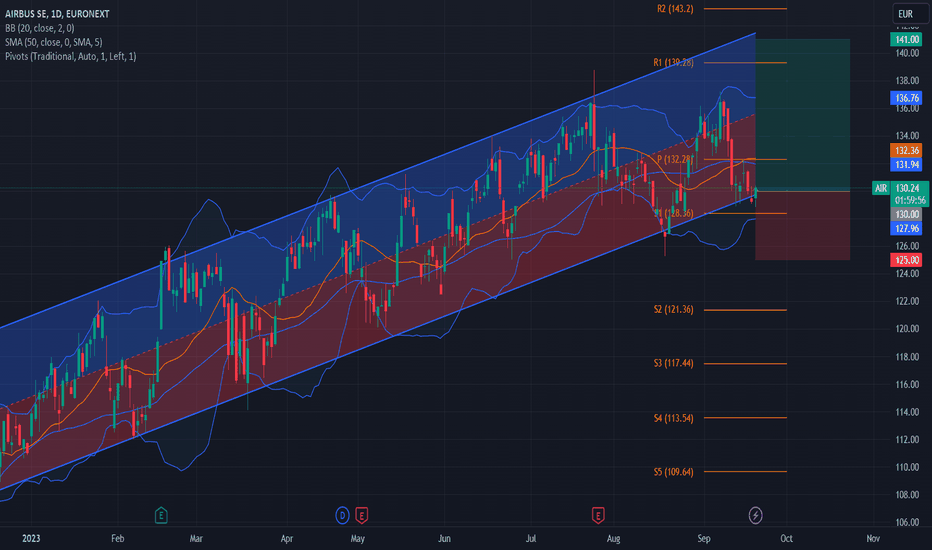Image resolution: width=932 pixels, height=550 pixels.
Task: Click the Jul label on the time axis
Action: point(531,538)
